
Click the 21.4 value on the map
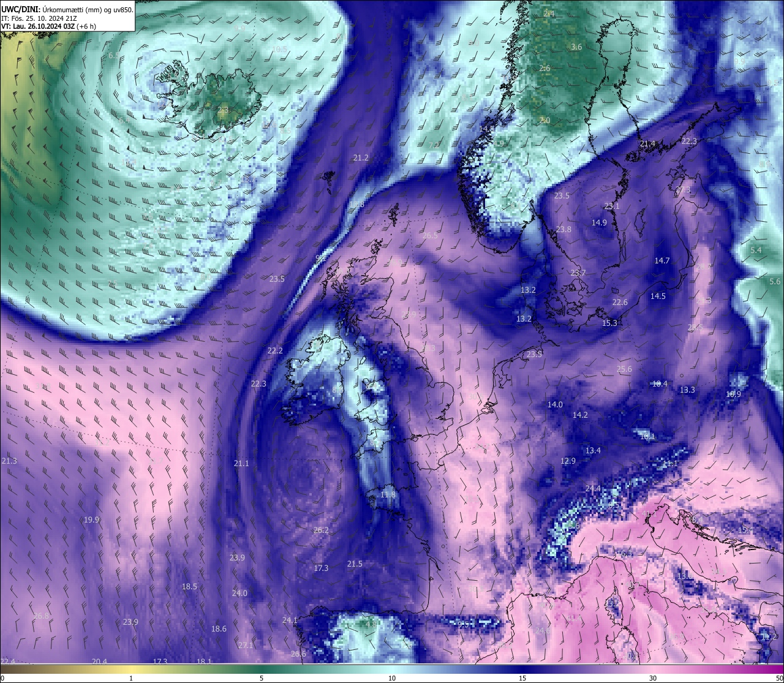[x=647, y=144]
